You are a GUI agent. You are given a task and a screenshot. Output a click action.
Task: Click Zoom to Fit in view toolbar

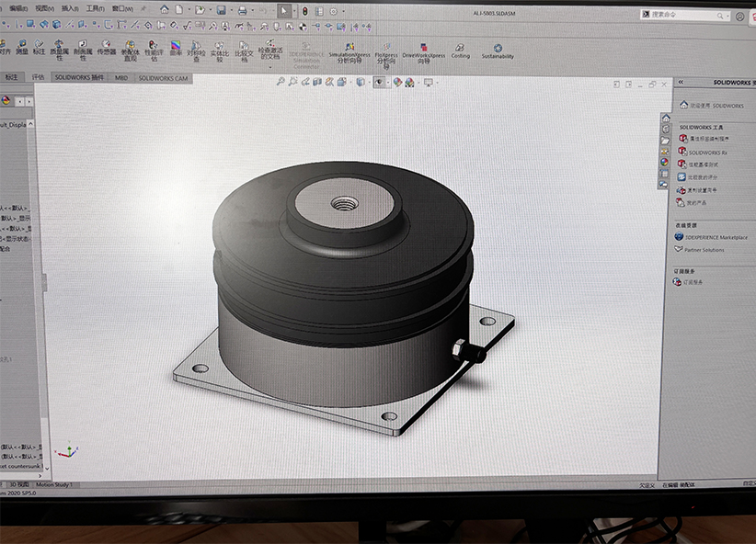tap(281, 82)
